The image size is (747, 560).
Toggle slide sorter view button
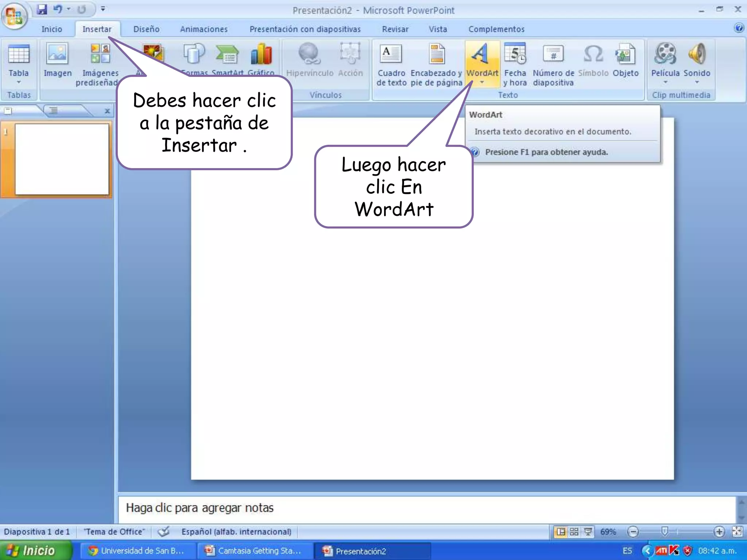point(574,532)
